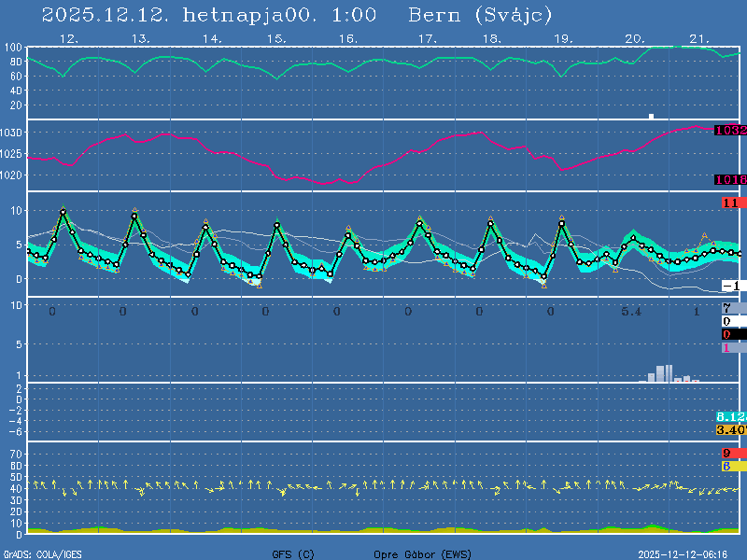The width and height of the screenshot is (747, 560).
Task: Click the cyan 8.12 value badge
Action: click(729, 416)
